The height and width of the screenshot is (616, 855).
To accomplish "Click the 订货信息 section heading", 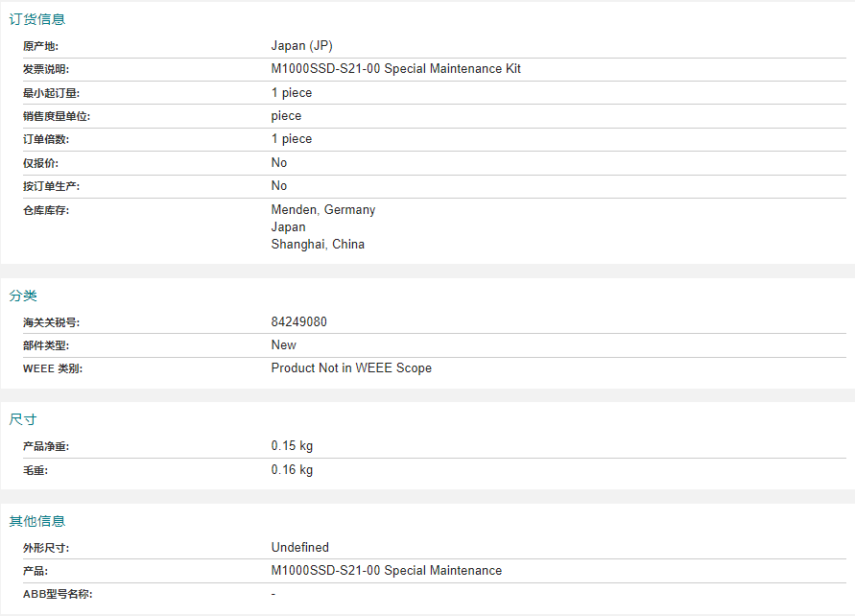I will click(x=37, y=19).
